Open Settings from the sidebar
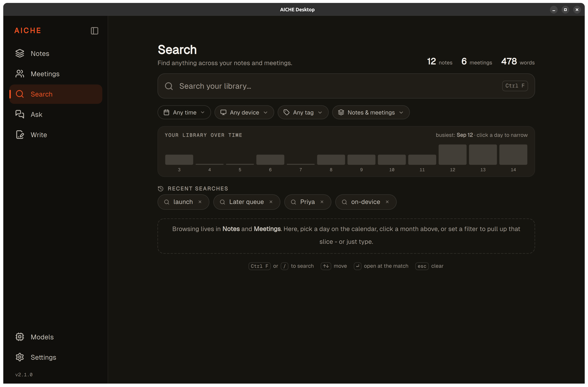This screenshot has height=387, width=588. (56, 357)
